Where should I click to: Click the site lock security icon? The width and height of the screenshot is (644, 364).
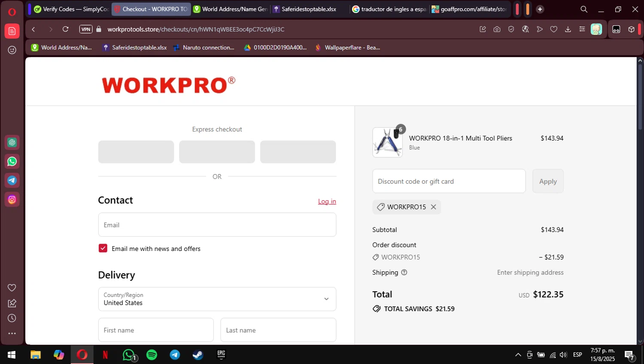pyautogui.click(x=99, y=29)
